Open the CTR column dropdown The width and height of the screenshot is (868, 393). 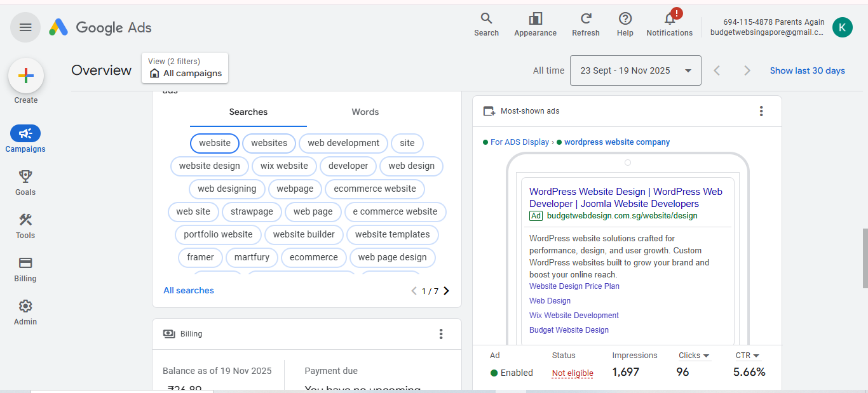coord(747,355)
